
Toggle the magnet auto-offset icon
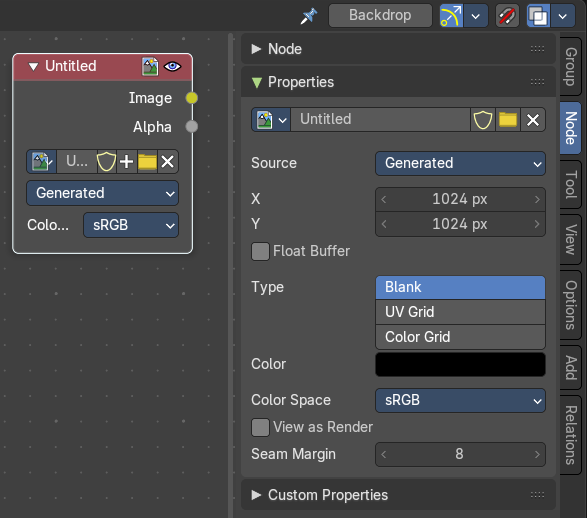[507, 15]
